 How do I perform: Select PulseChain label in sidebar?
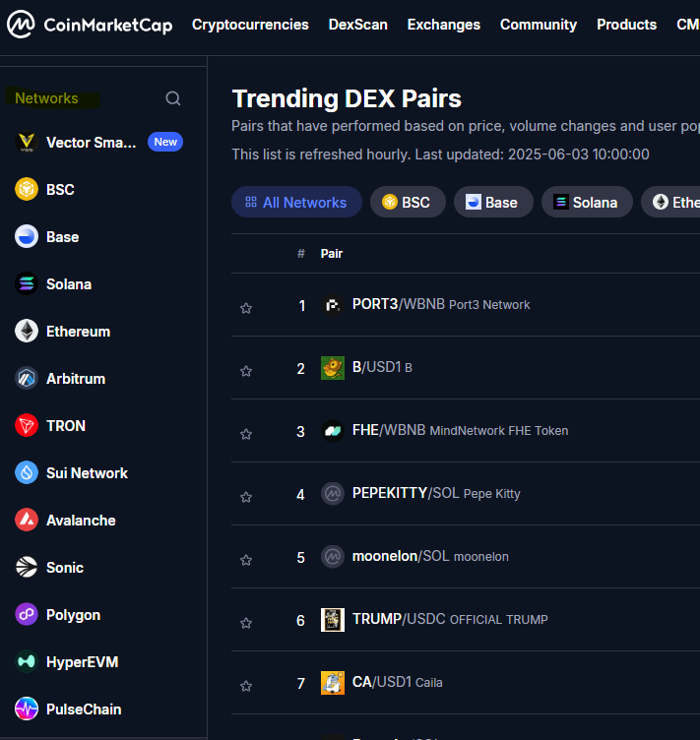point(84,709)
